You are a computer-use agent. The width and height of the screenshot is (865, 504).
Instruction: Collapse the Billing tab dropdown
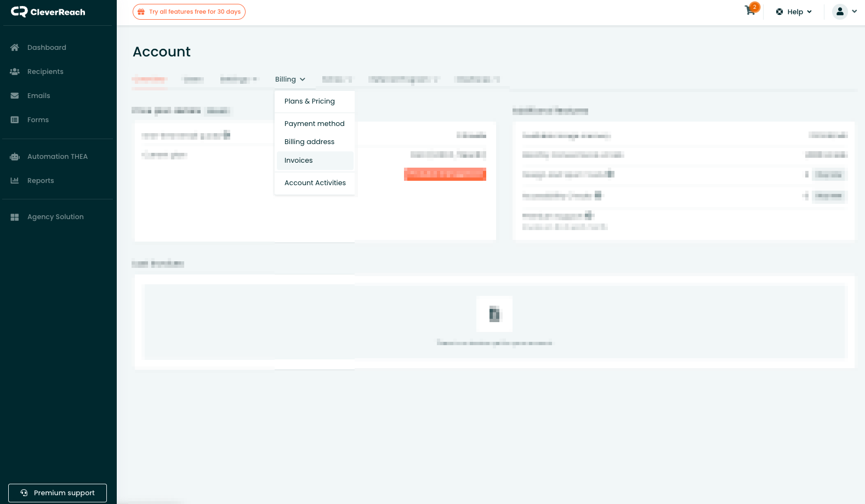click(290, 79)
